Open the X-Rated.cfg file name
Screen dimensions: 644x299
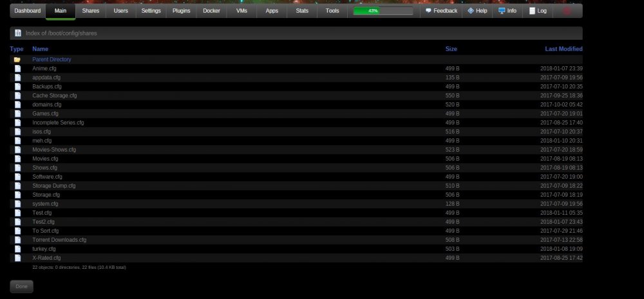(x=46, y=258)
